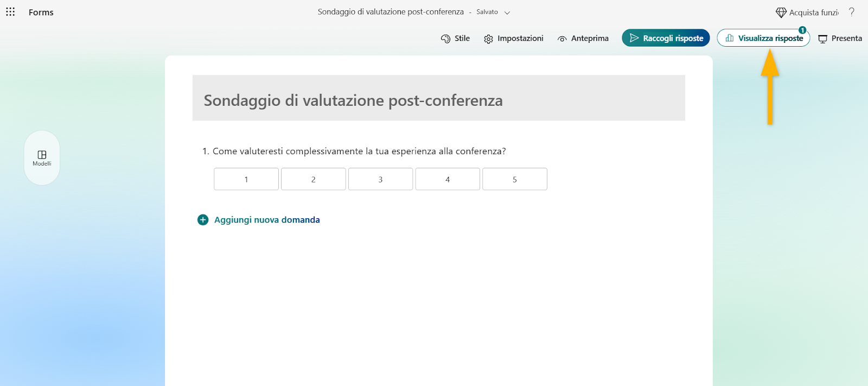This screenshot has width=868, height=386.
Task: Click the Anteprima eye icon
Action: pos(562,39)
